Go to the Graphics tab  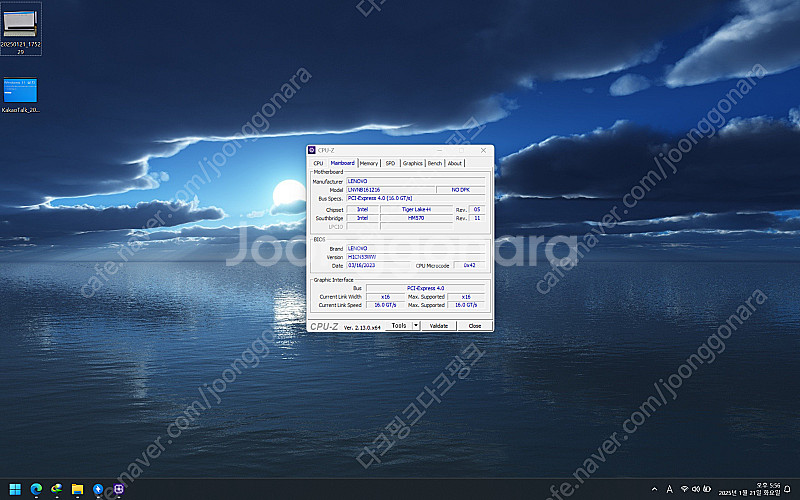[x=412, y=163]
